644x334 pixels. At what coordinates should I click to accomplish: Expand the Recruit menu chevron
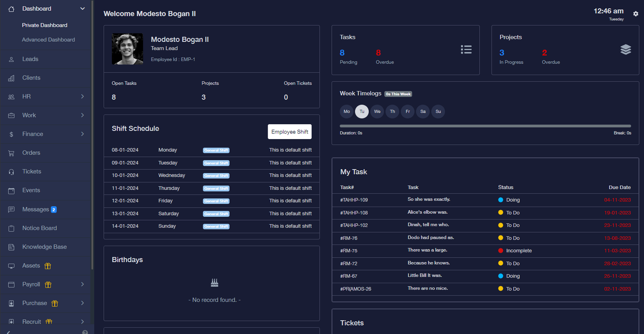(83, 322)
